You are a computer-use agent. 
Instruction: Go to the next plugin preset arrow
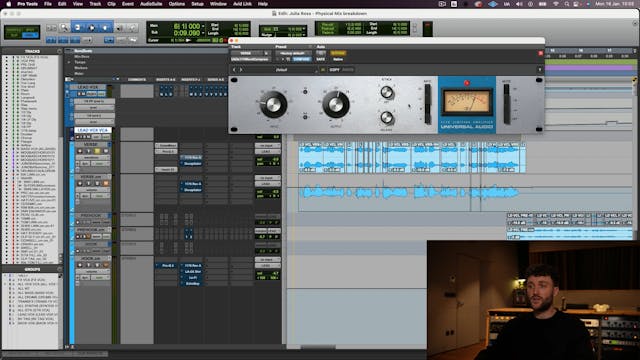[241, 70]
